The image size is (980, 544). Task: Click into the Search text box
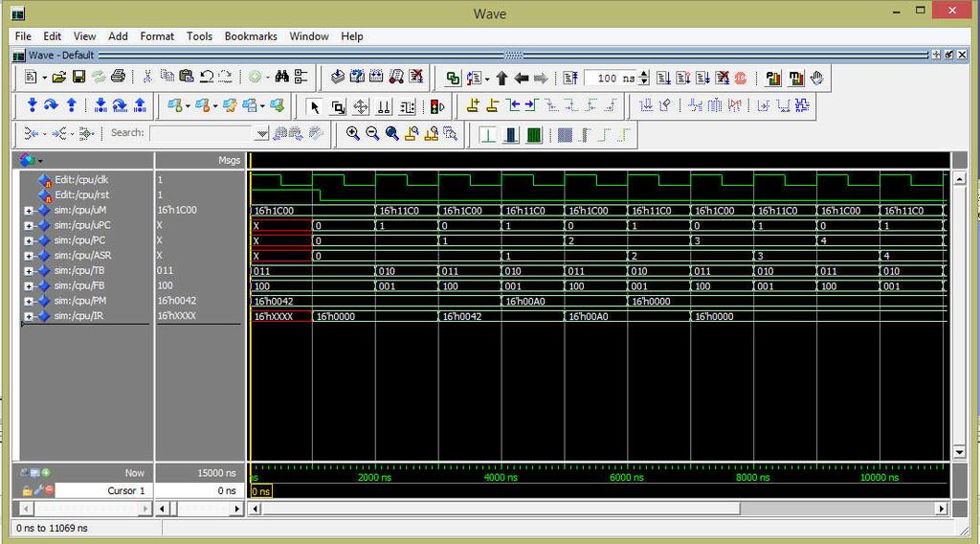(203, 133)
